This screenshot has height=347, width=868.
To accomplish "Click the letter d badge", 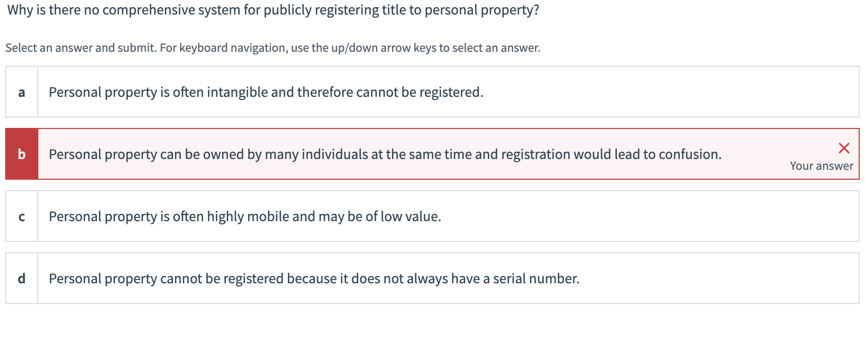I will tap(21, 279).
